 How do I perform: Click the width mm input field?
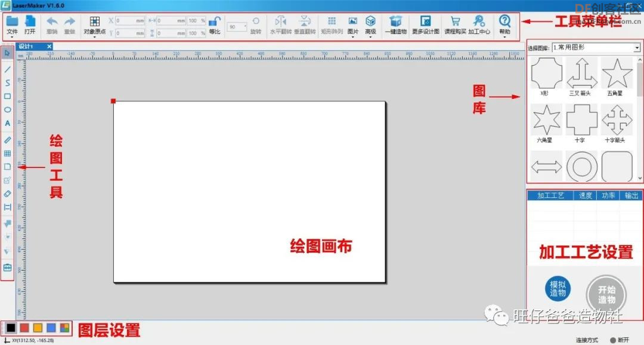[x=171, y=20]
